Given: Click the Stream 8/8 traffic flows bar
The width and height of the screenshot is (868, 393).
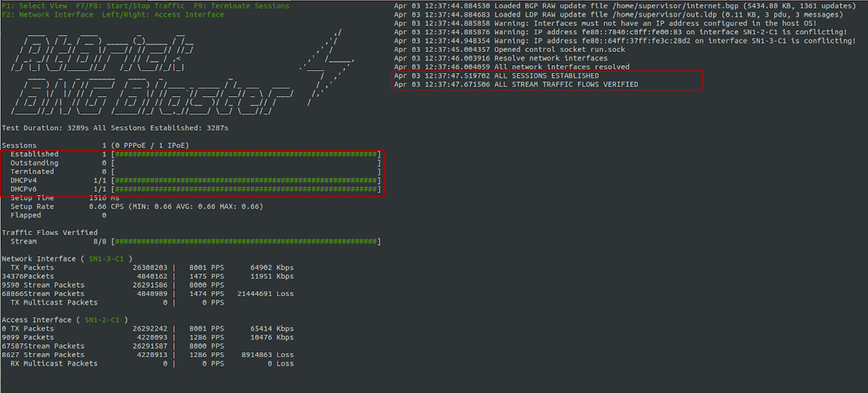Looking at the screenshot, I should tap(246, 242).
